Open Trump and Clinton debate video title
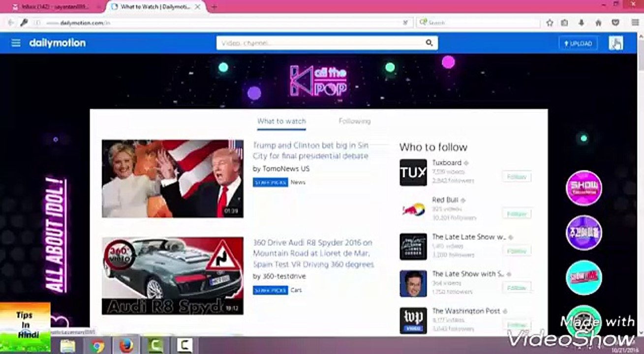The width and height of the screenshot is (644, 354). click(x=310, y=150)
